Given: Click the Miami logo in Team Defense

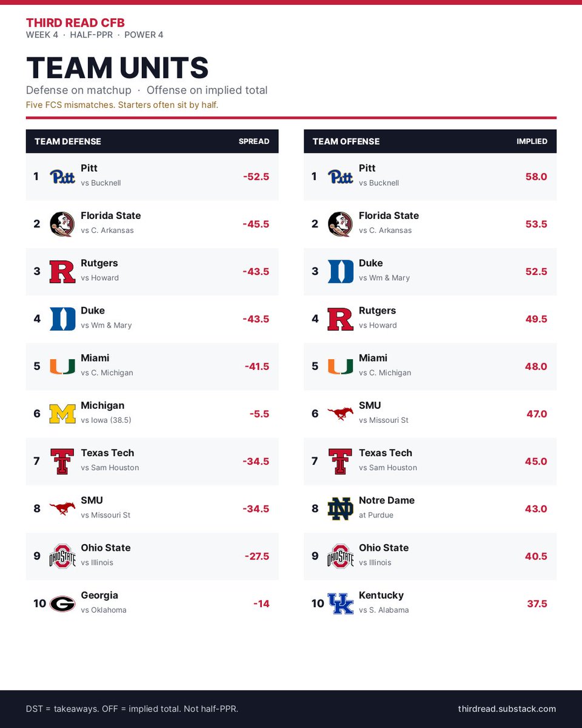Looking at the screenshot, I should 62,366.
